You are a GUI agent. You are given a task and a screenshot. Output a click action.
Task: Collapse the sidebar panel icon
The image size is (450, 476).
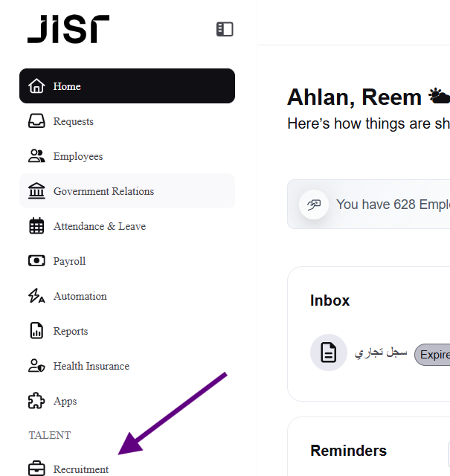(225, 29)
